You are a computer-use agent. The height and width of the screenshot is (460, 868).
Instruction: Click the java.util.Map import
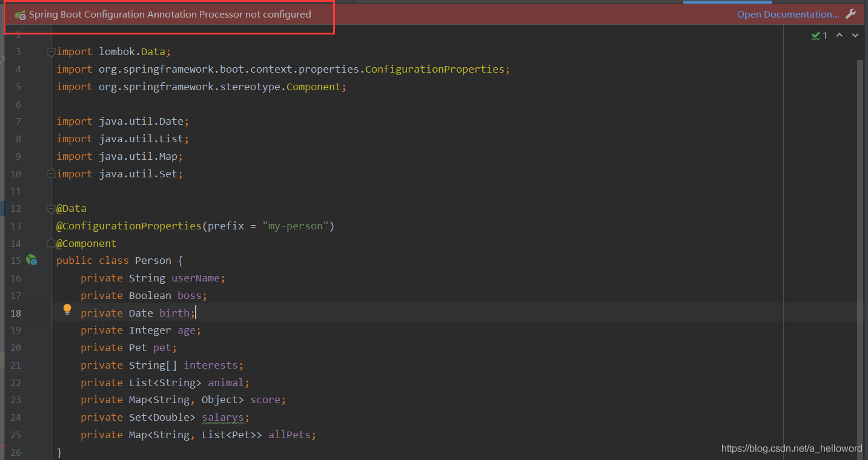pyautogui.click(x=120, y=156)
